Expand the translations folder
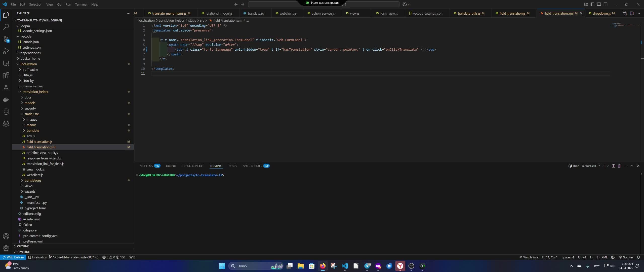Screen dimensions: 644x272 [x=33, y=180]
